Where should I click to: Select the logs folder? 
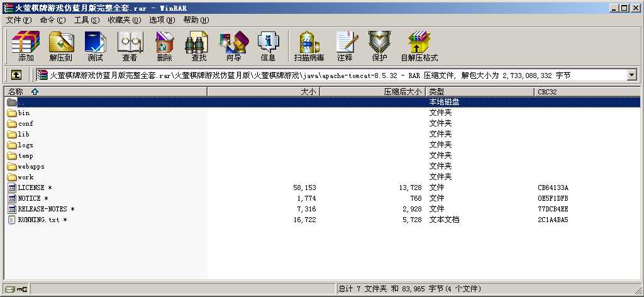coord(20,145)
